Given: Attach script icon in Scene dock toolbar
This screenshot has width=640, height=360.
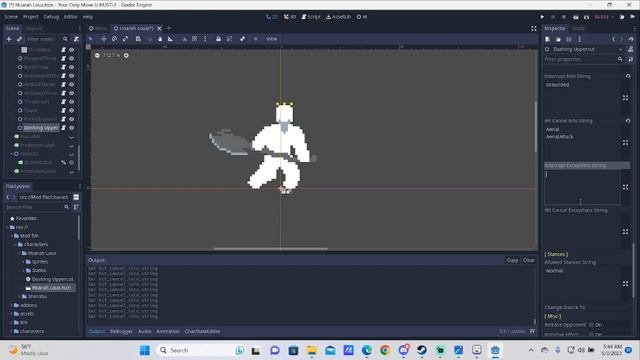Looking at the screenshot, I should coord(76,39).
